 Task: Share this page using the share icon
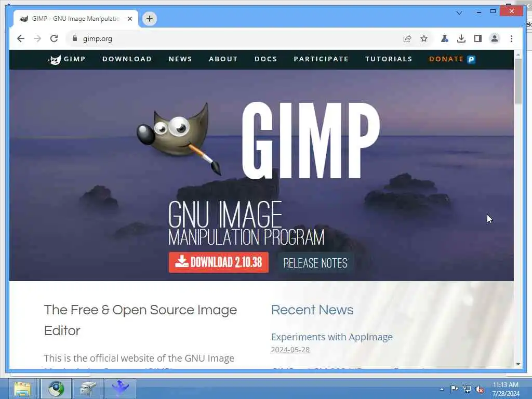pyautogui.click(x=407, y=38)
